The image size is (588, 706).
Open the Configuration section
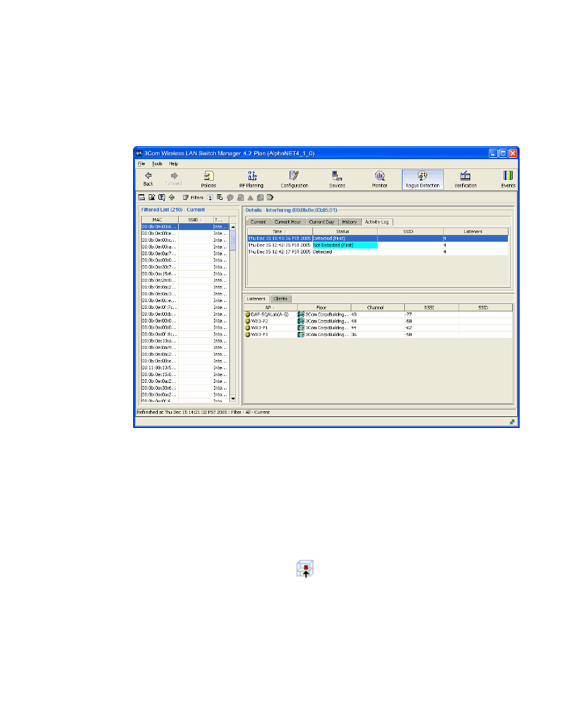pyautogui.click(x=295, y=179)
